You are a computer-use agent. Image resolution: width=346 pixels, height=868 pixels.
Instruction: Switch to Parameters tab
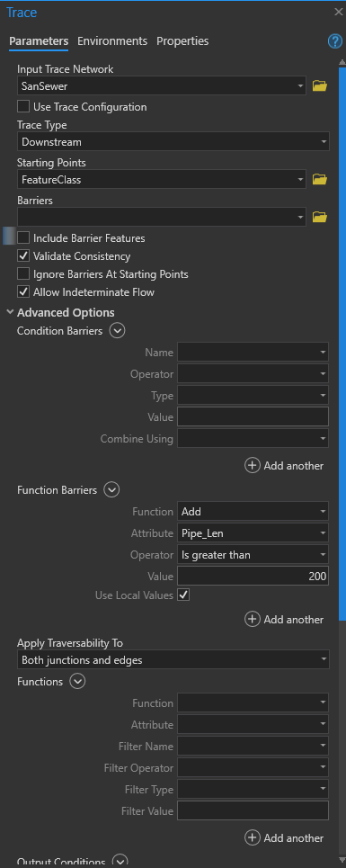[x=39, y=41]
